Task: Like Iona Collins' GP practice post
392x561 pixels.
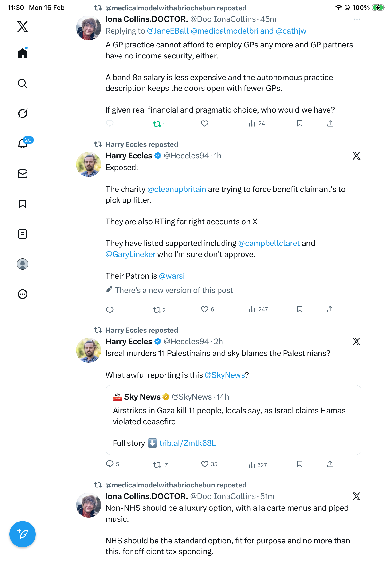Action: tap(204, 124)
